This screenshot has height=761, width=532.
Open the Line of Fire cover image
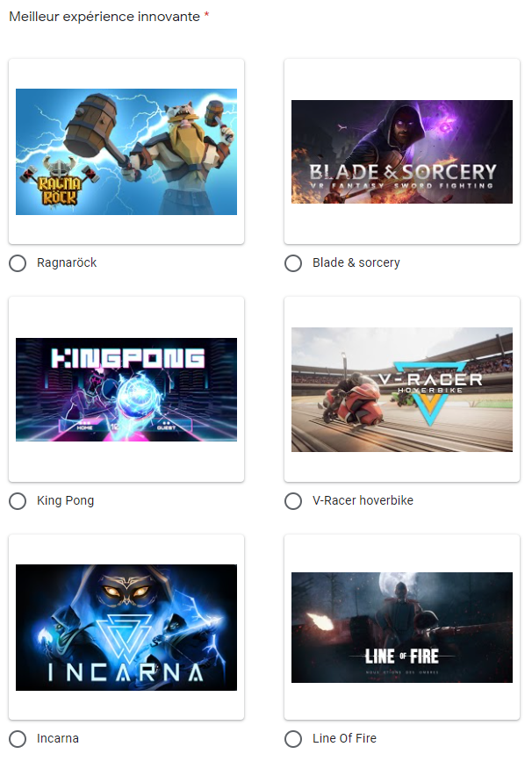[x=402, y=627]
